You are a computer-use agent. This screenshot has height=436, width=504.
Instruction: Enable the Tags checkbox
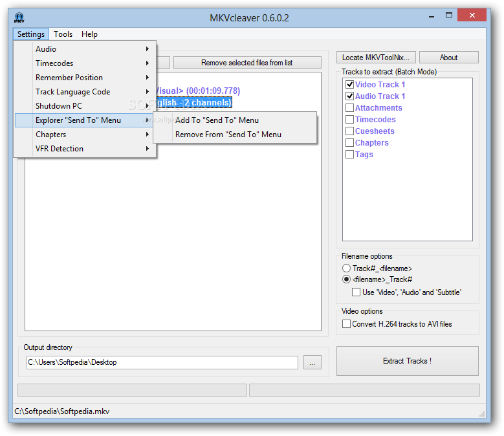point(350,154)
